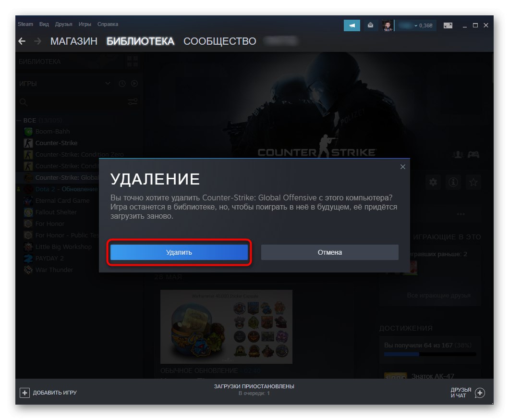This screenshot has height=420, width=509.
Task: Click the PAYDAY 2 game icon
Action: tap(28, 258)
